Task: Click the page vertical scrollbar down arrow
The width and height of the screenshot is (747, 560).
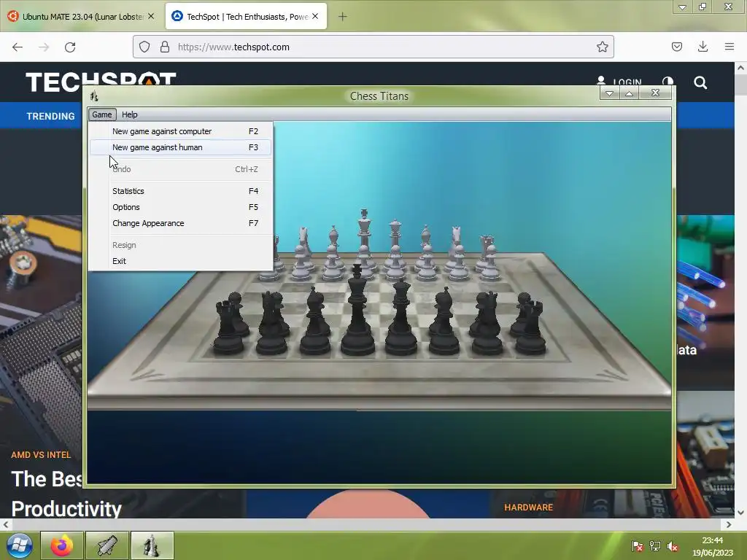Action: tap(740, 513)
